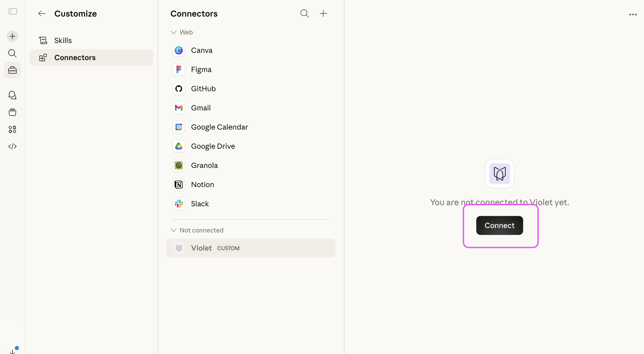Select the Notion connector
644x354 pixels.
click(202, 185)
